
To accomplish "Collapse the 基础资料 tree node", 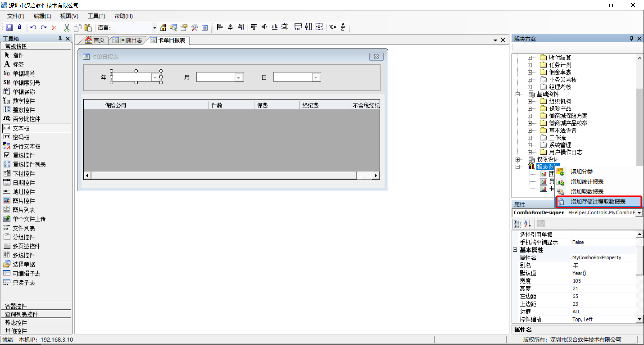I will pos(518,94).
